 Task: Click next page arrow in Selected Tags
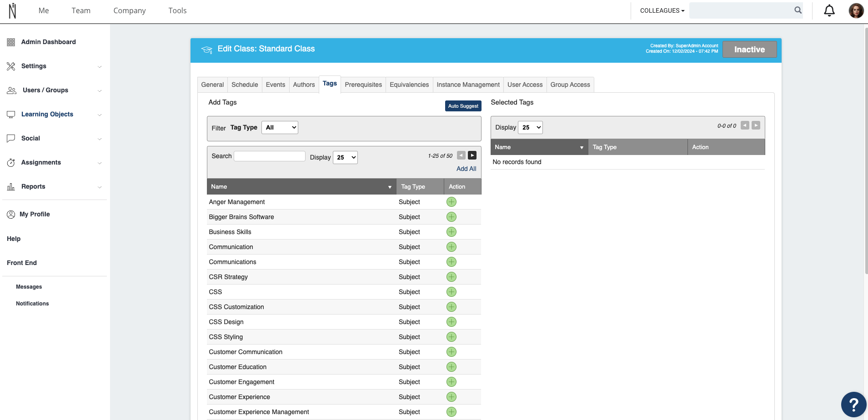pos(756,125)
